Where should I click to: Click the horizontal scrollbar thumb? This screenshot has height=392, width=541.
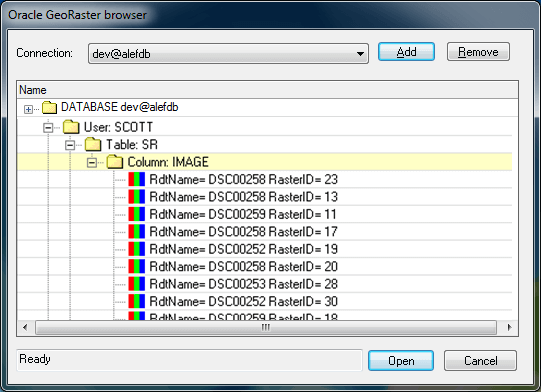pos(266,327)
